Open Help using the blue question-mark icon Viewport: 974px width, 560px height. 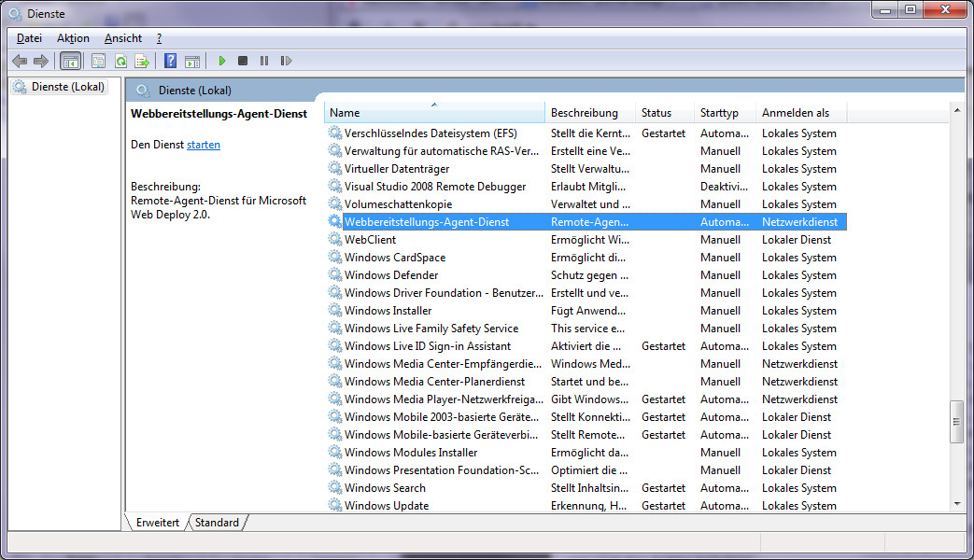tap(170, 62)
